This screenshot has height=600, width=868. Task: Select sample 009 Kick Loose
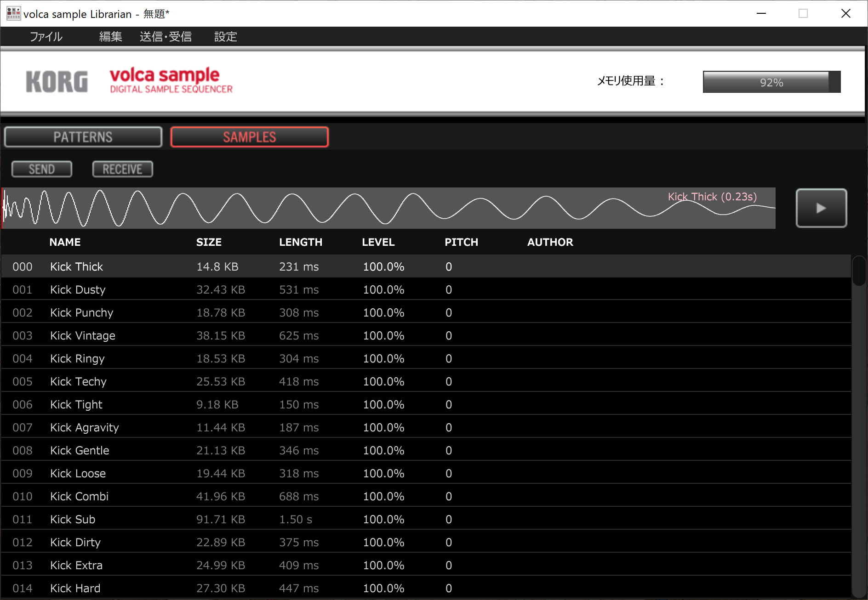[426, 473]
